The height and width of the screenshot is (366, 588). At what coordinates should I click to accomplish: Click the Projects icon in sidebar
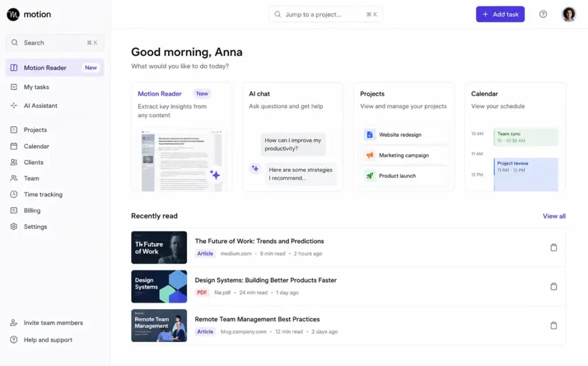click(14, 130)
